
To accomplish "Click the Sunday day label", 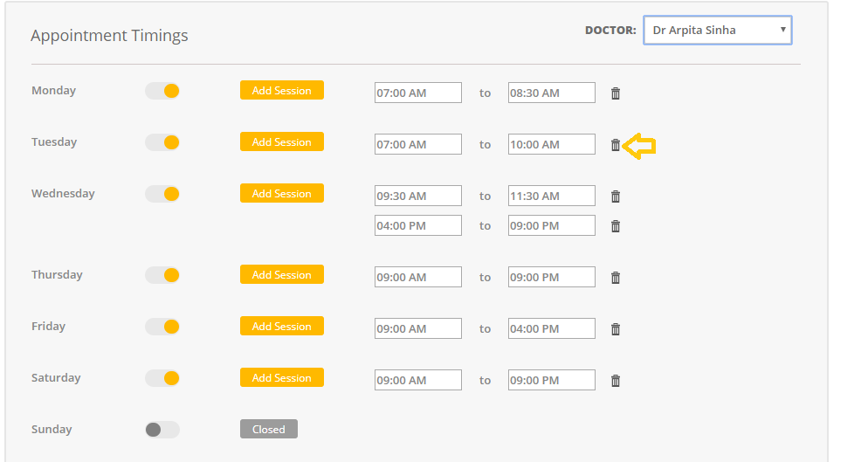I will (52, 430).
